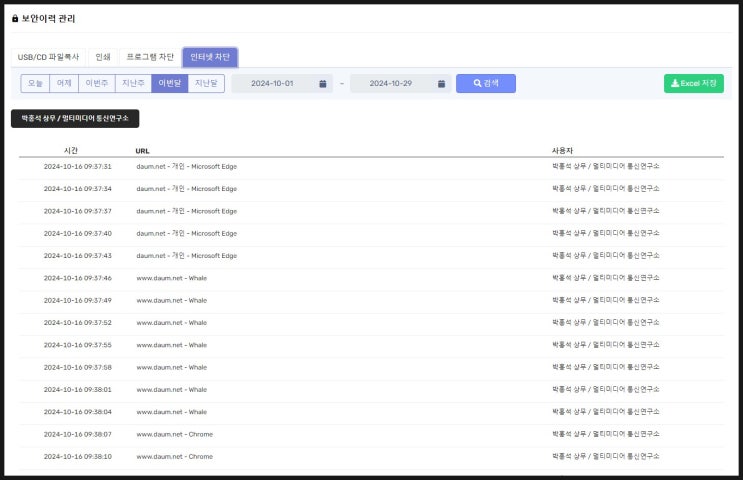
Task: Click the user cell in the 09:37:31 row
Action: coord(606,166)
